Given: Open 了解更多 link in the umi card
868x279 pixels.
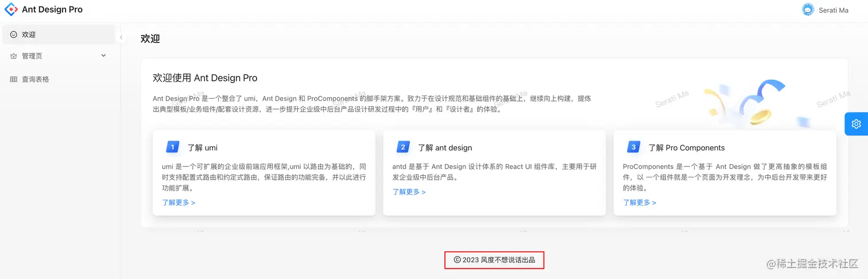Looking at the screenshot, I should point(179,203).
